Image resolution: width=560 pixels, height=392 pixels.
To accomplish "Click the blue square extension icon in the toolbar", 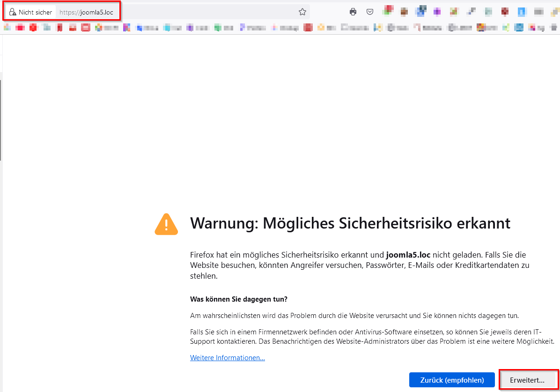I will tap(522, 12).
